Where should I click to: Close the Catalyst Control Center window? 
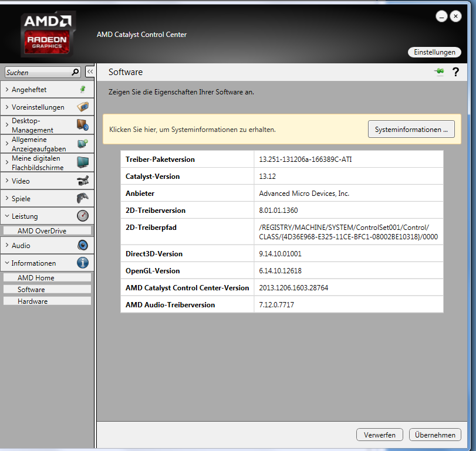pyautogui.click(x=455, y=16)
